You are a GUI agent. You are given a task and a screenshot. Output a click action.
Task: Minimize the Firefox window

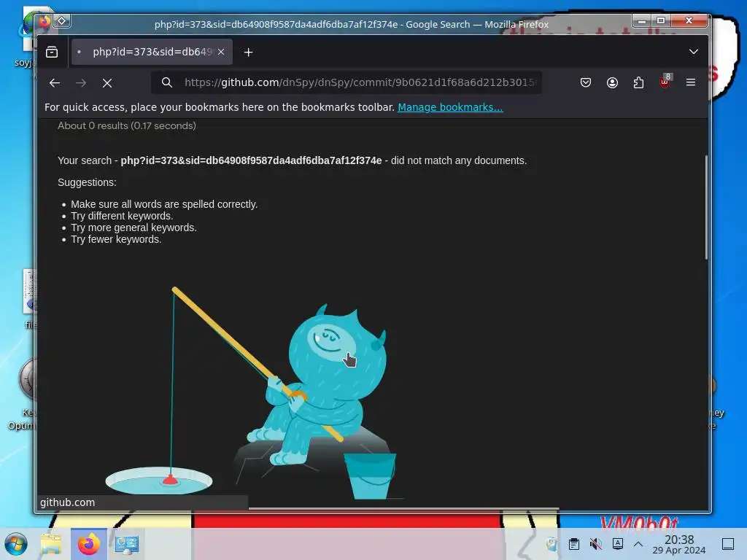(642, 21)
